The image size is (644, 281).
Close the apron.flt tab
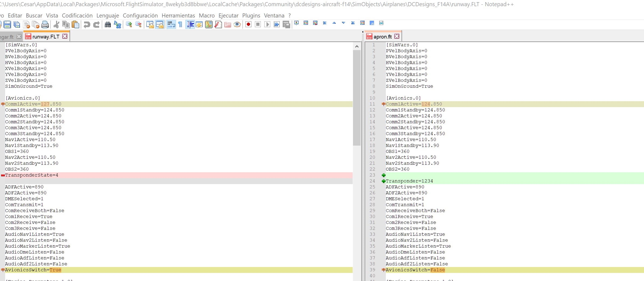[397, 36]
